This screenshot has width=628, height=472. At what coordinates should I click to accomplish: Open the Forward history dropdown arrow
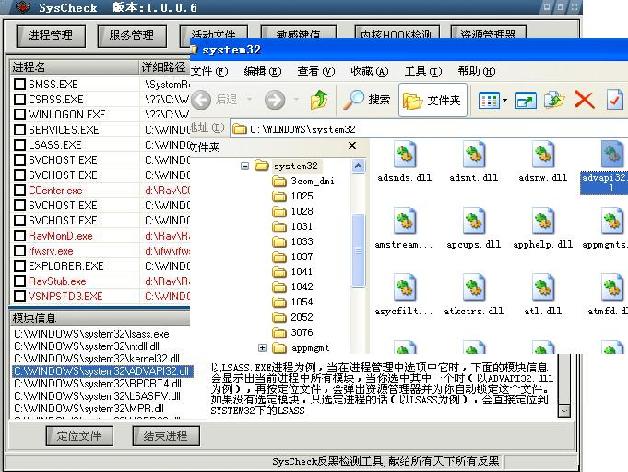tap(296, 99)
